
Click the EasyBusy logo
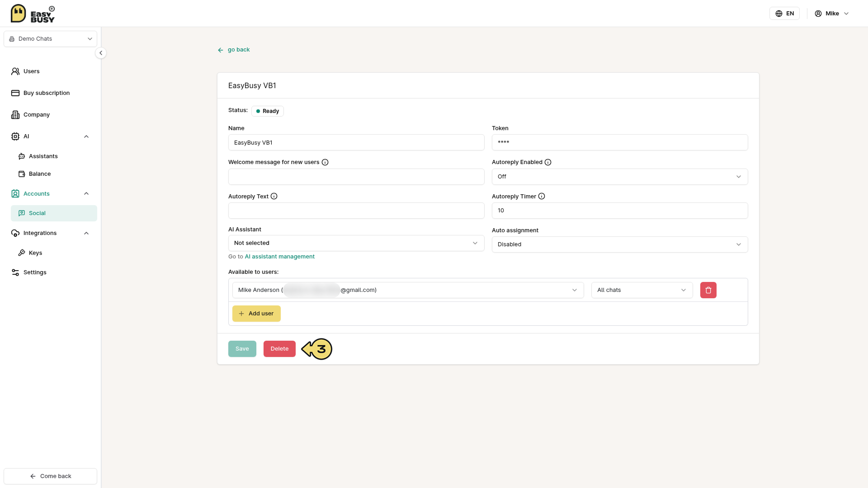33,14
